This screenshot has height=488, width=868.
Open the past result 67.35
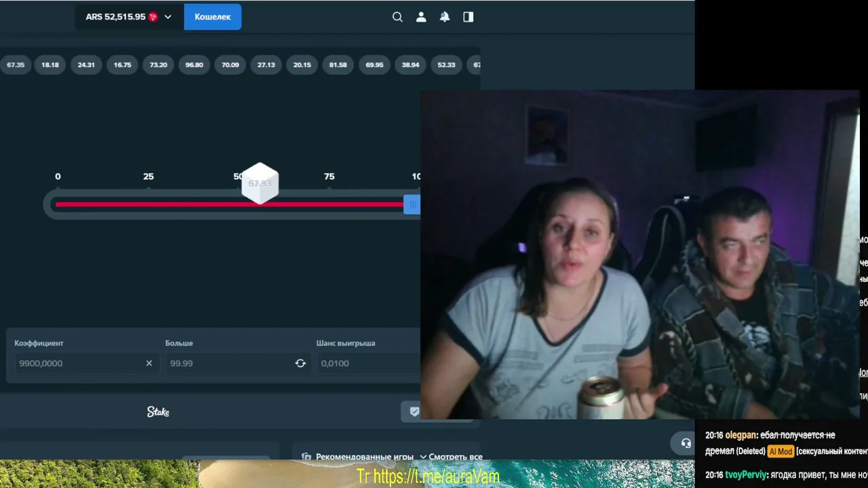point(16,65)
